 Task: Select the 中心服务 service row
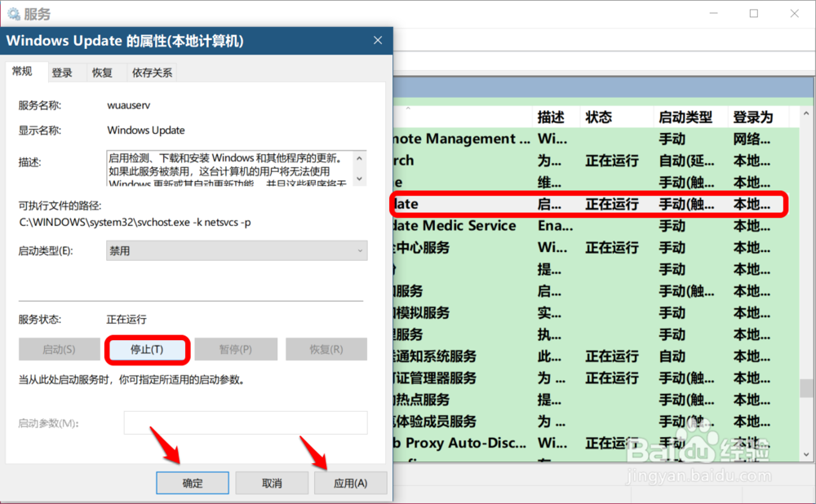[x=596, y=248]
